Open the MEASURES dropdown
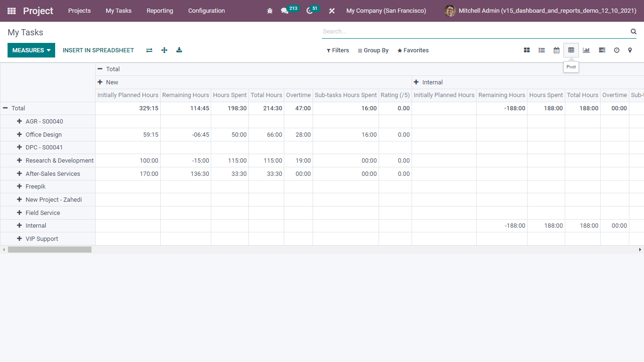This screenshot has width=644, height=362. tap(31, 50)
